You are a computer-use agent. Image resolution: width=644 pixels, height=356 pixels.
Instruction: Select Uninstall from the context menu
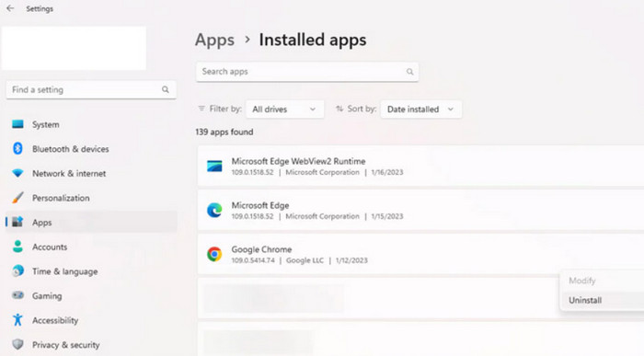(602, 300)
